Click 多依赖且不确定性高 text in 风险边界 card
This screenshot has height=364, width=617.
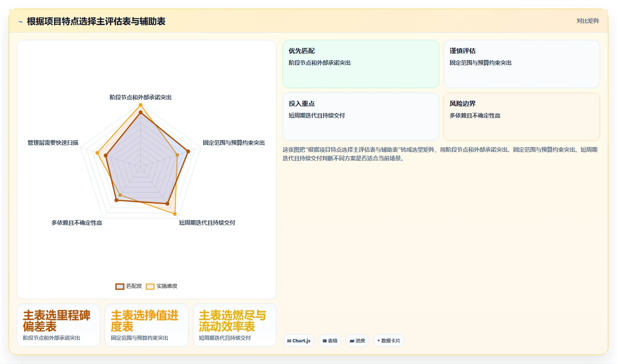coord(475,115)
